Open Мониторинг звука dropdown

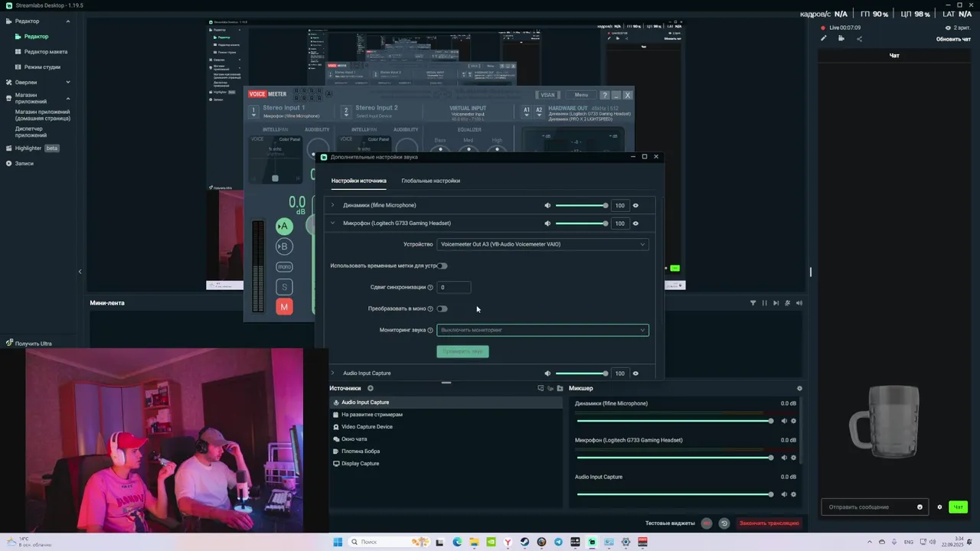[543, 330]
